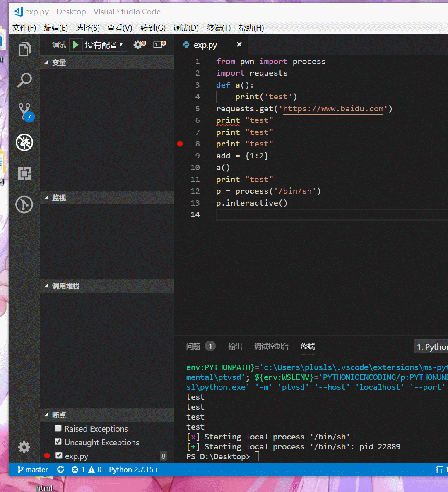Open the Explorer view in activity bar

point(24,49)
